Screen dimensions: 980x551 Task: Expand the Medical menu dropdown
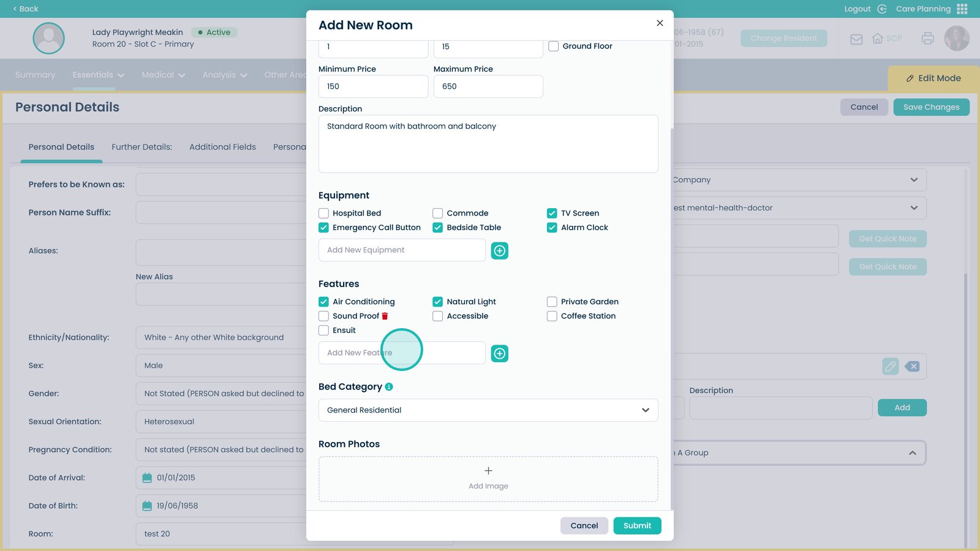click(x=163, y=75)
